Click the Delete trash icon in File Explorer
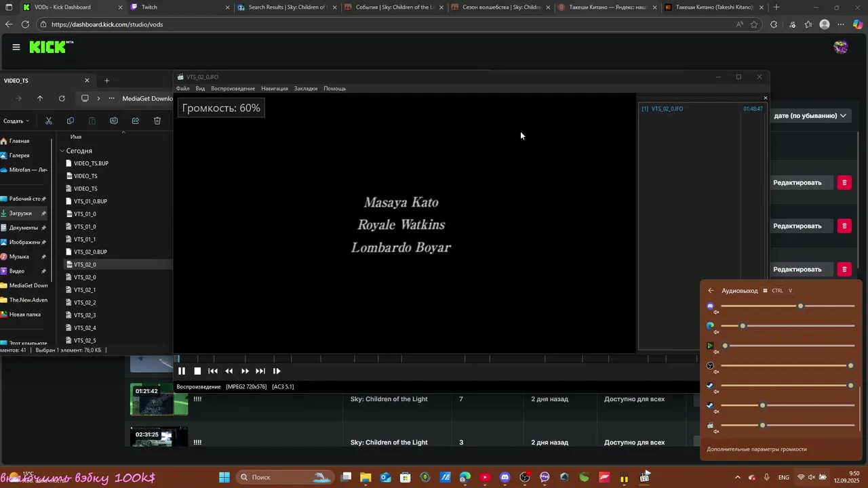This screenshot has height=488, width=868. point(157,121)
